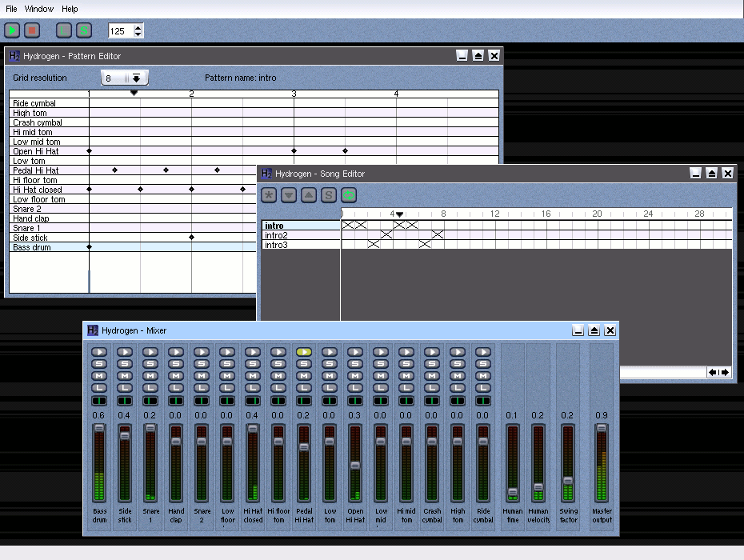Click the move-pattern-down arrow in Song Editor
The height and width of the screenshot is (560, 744).
pos(289,195)
